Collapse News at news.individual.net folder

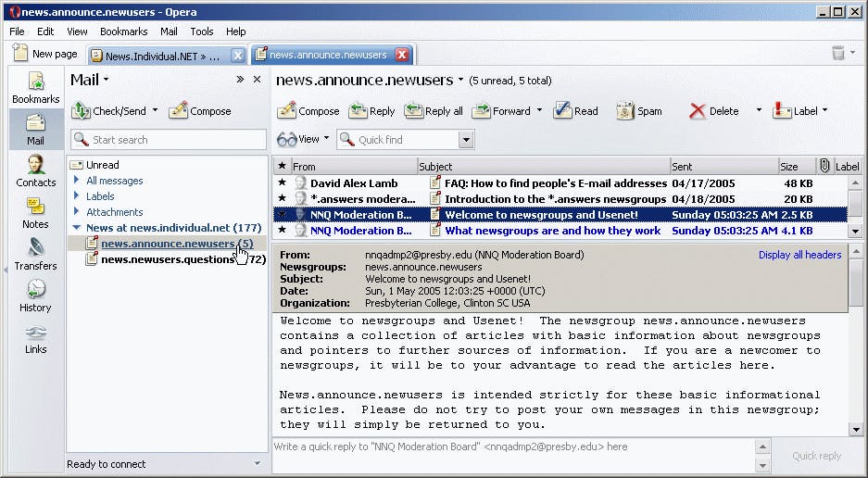[x=78, y=228]
